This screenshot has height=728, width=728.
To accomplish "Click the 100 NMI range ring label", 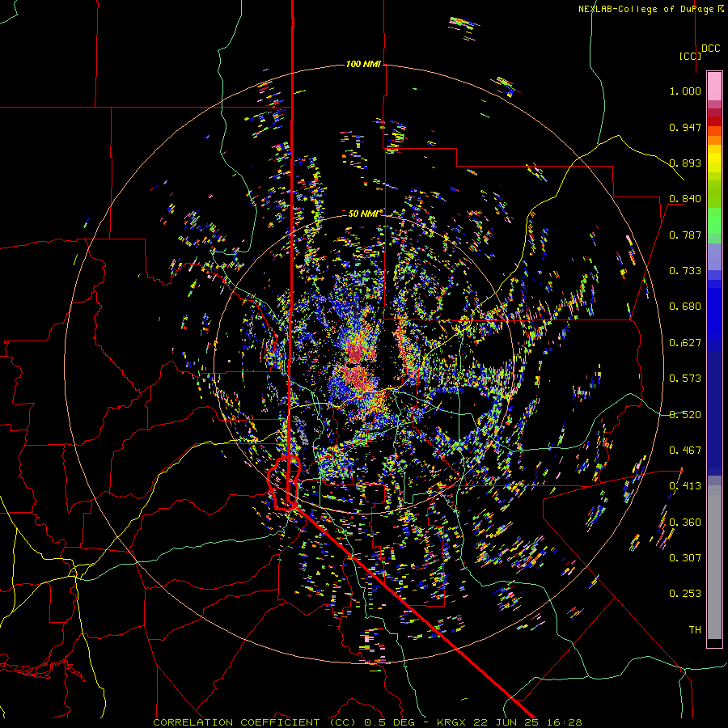I will click(363, 64).
